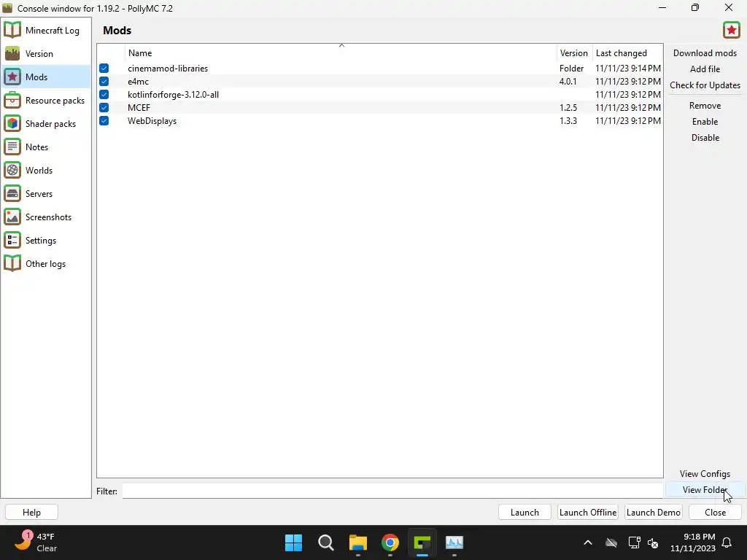Click the network display tray icon
This screenshot has height=560, width=747.
tap(634, 542)
